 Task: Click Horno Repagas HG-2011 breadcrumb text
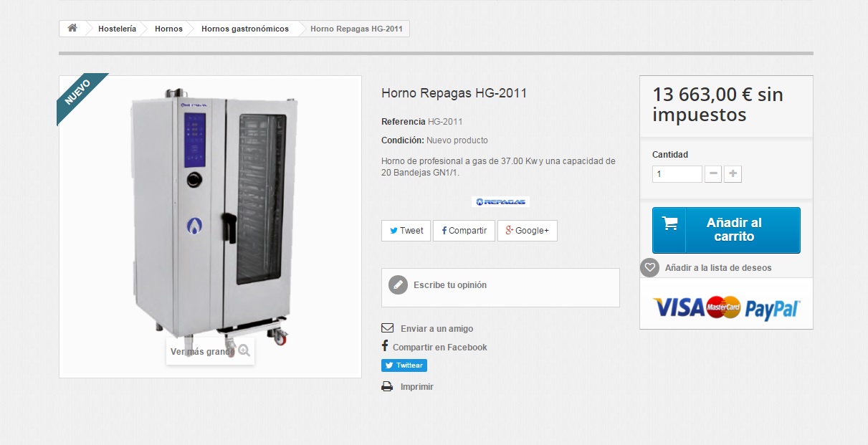coord(356,29)
